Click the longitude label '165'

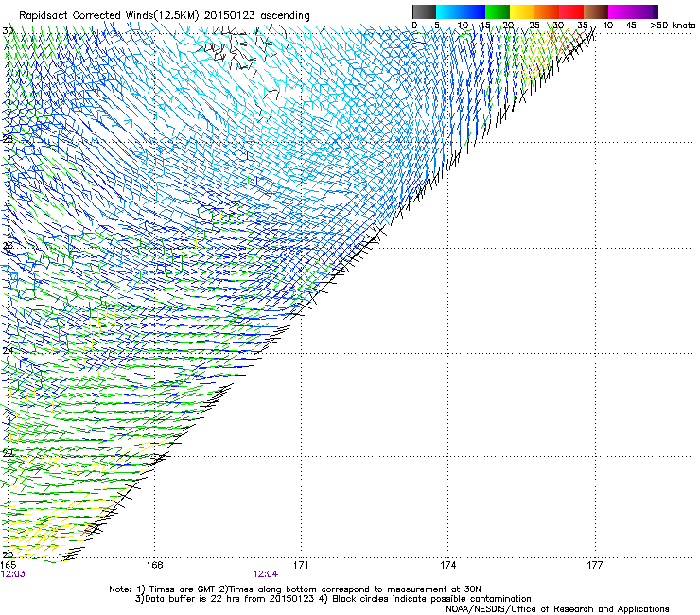(x=9, y=565)
